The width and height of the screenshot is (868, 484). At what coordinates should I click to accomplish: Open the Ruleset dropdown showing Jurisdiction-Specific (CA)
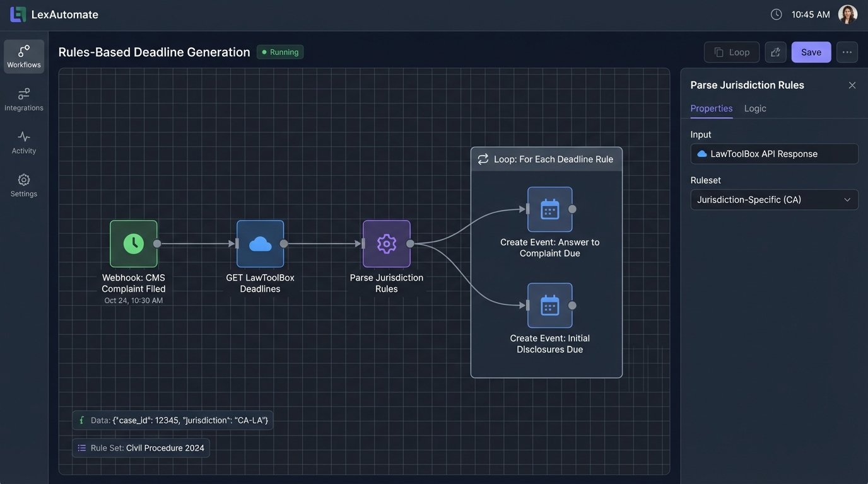click(x=774, y=199)
